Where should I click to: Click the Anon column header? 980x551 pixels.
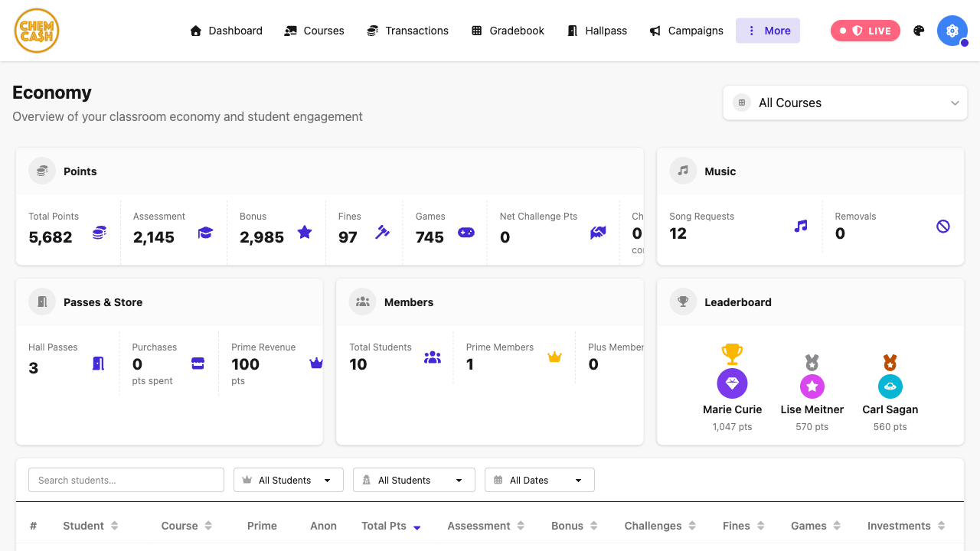[324, 526]
